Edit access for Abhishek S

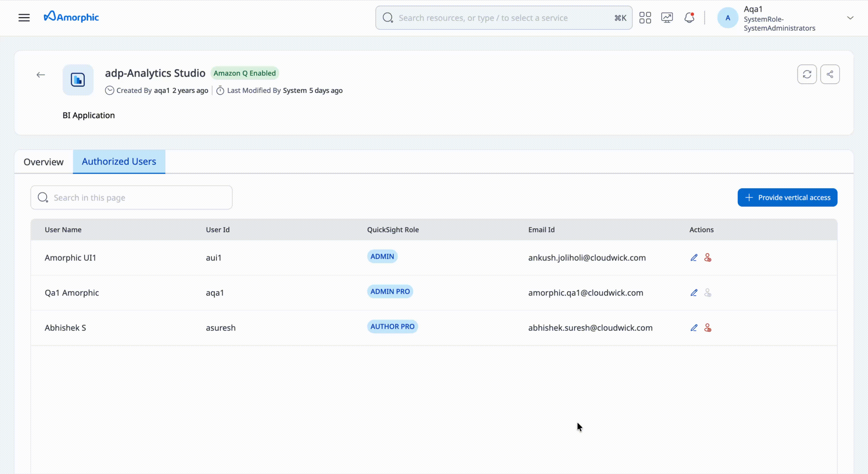coord(694,328)
